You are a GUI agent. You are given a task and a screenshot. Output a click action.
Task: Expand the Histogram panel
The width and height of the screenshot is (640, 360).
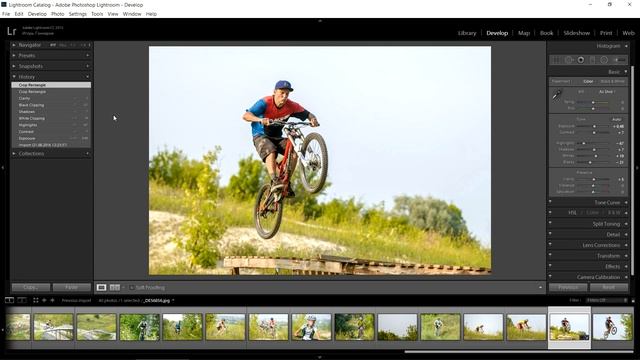click(627, 46)
